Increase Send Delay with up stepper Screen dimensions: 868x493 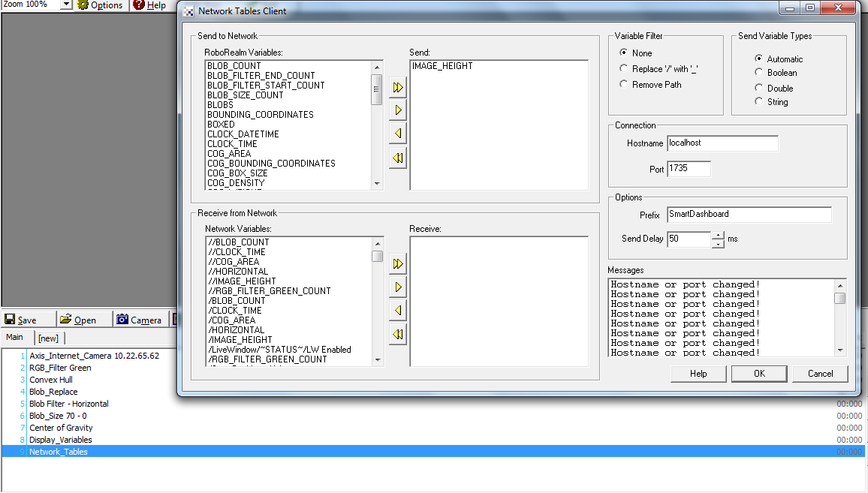(x=718, y=235)
